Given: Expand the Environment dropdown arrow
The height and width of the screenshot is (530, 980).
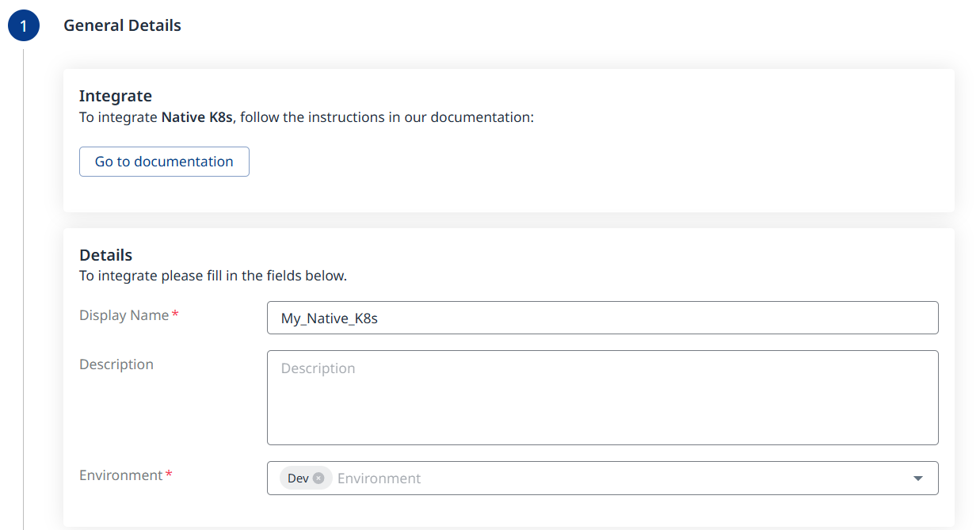Looking at the screenshot, I should click(x=918, y=479).
